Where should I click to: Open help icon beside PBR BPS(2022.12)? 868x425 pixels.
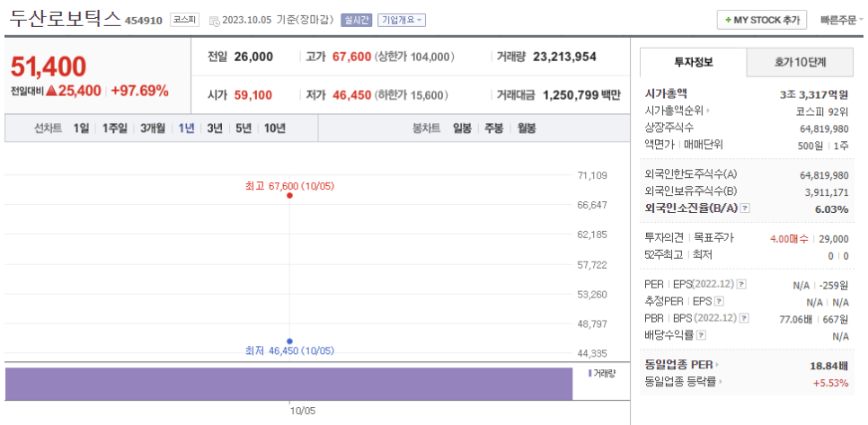point(745,318)
